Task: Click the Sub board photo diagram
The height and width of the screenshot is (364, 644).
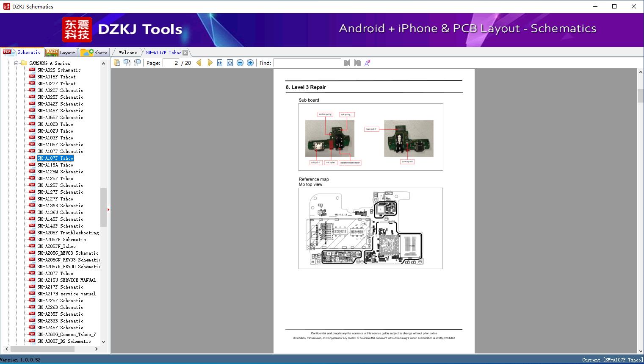Action: click(x=370, y=137)
